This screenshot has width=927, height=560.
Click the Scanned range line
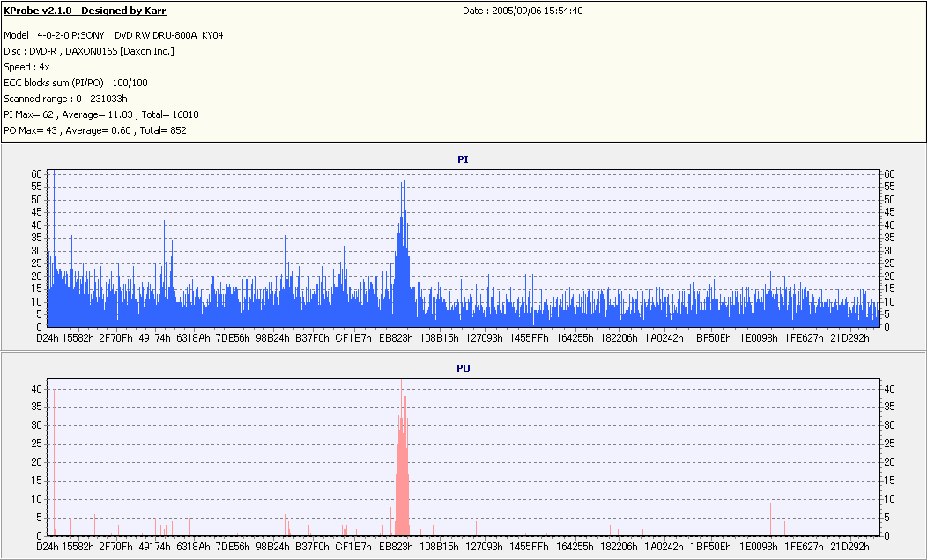[x=65, y=99]
